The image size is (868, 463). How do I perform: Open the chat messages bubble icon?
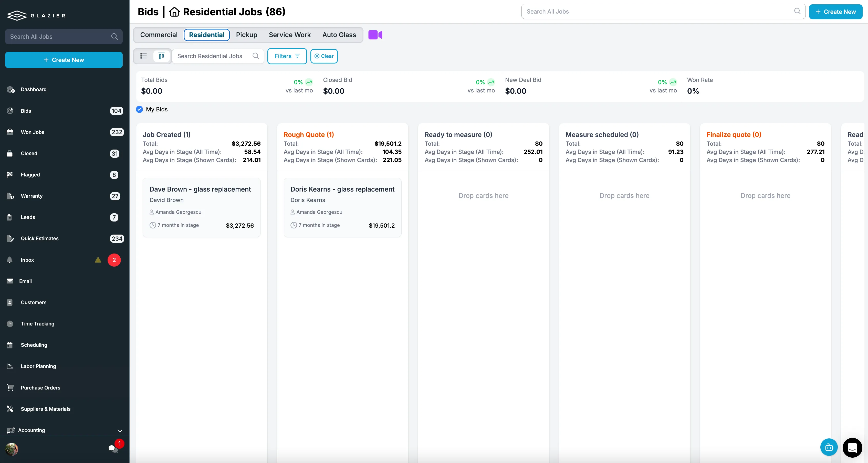113,448
